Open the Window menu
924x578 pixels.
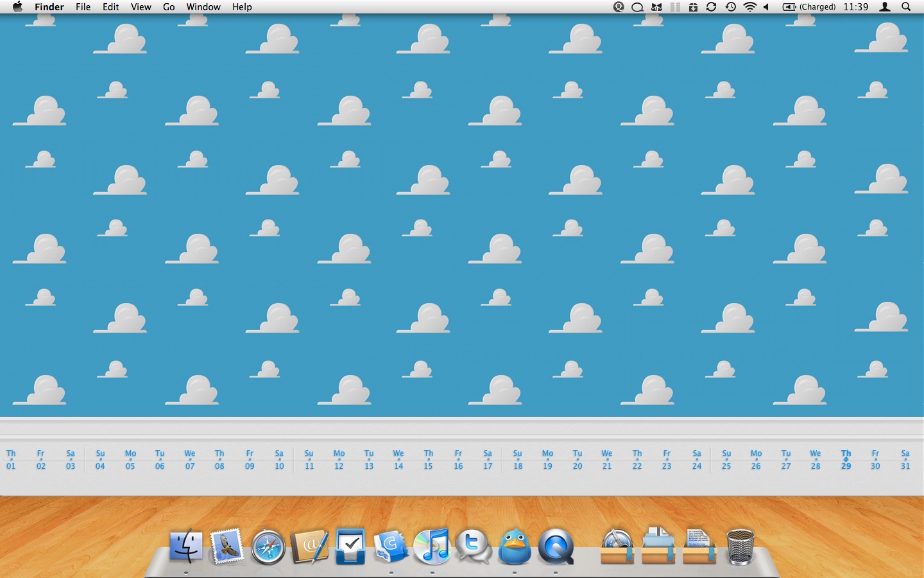(203, 7)
